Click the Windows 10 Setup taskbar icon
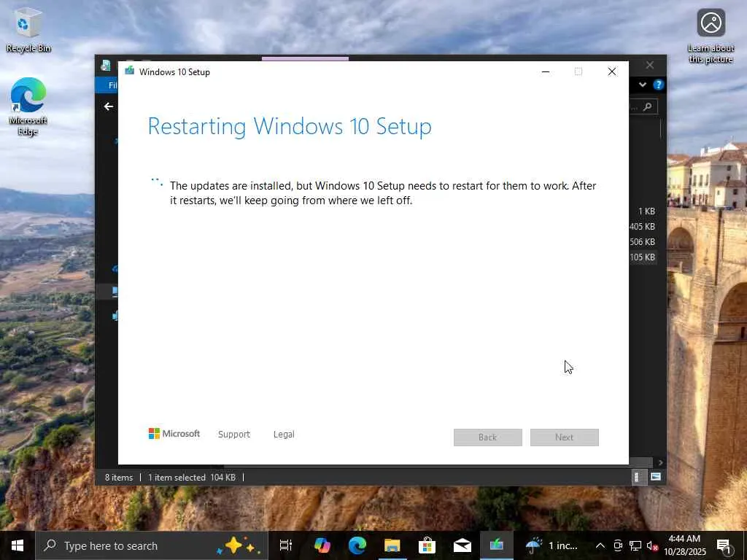This screenshot has width=747, height=560. coord(497,545)
